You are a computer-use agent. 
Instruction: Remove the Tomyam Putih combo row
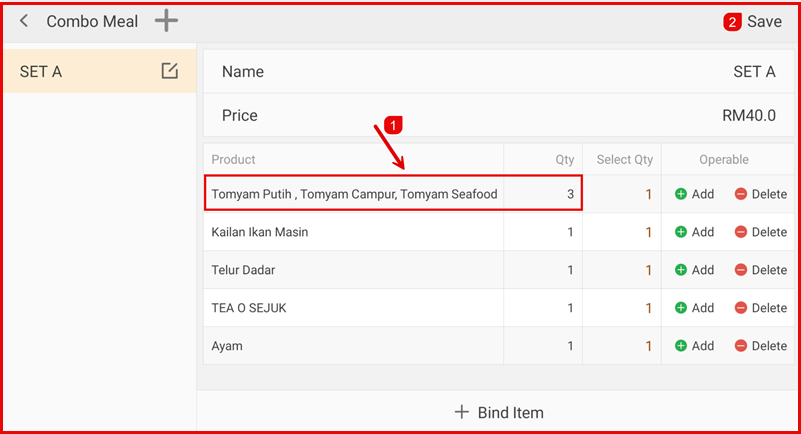[760, 194]
